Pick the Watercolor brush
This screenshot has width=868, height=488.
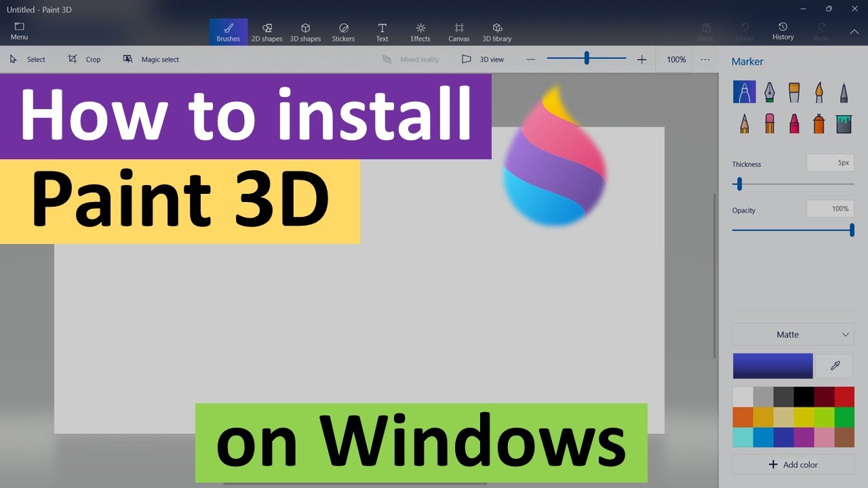point(819,91)
